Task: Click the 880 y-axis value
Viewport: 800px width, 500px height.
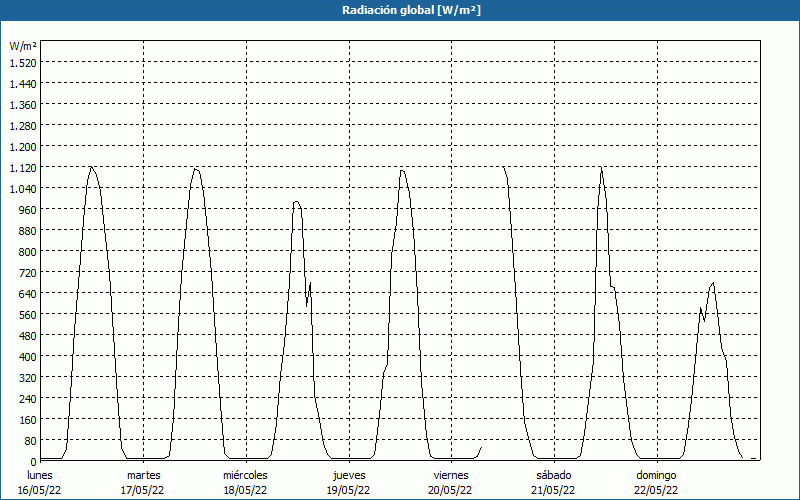Action: click(29, 231)
